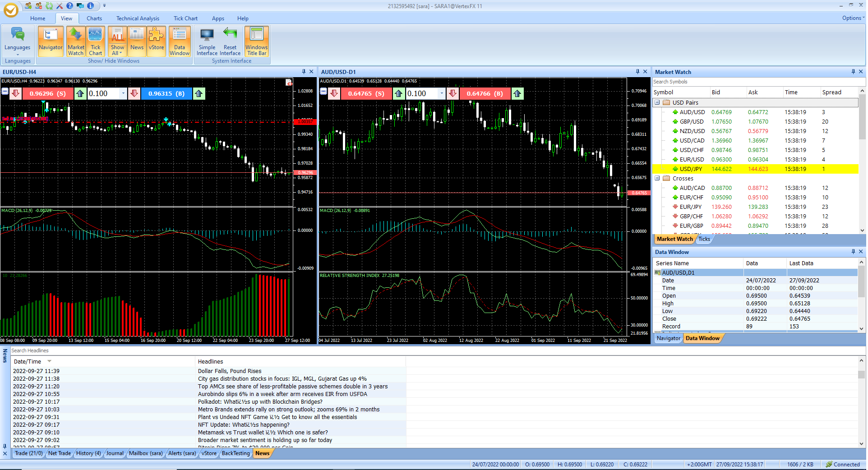Click the Reset Interface icon
The height and width of the screenshot is (470, 868).
point(230,41)
